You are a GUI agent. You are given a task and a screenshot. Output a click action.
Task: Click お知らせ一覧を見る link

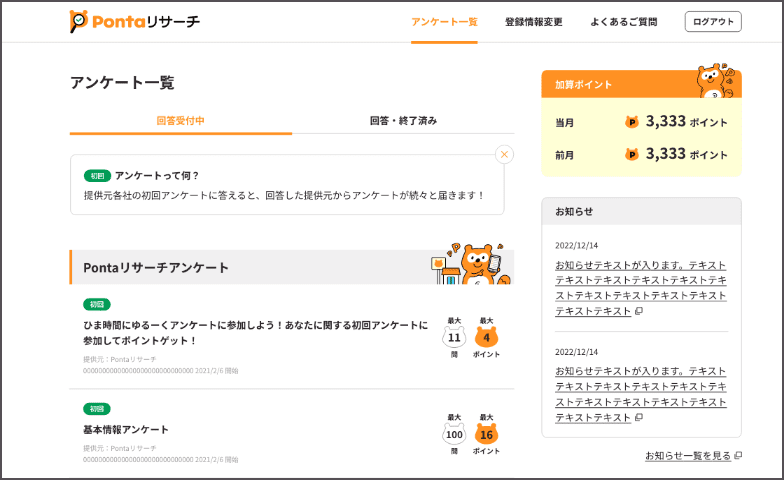[688, 456]
